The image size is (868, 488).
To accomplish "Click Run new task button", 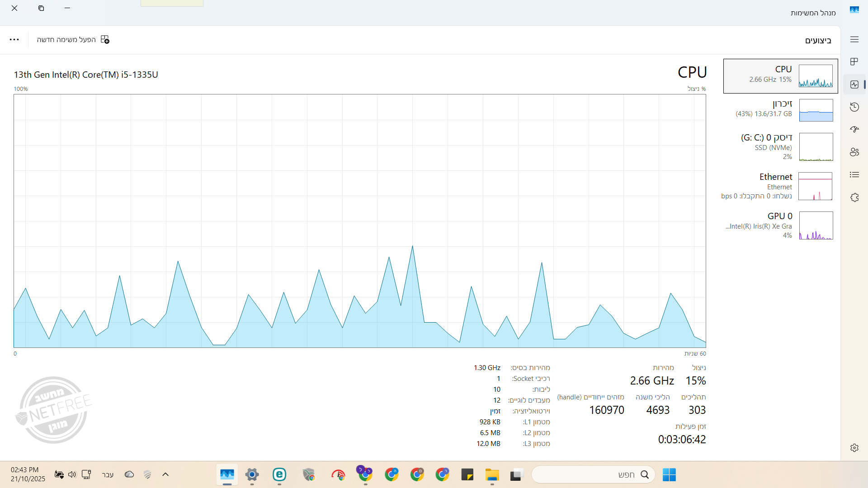I will point(73,40).
